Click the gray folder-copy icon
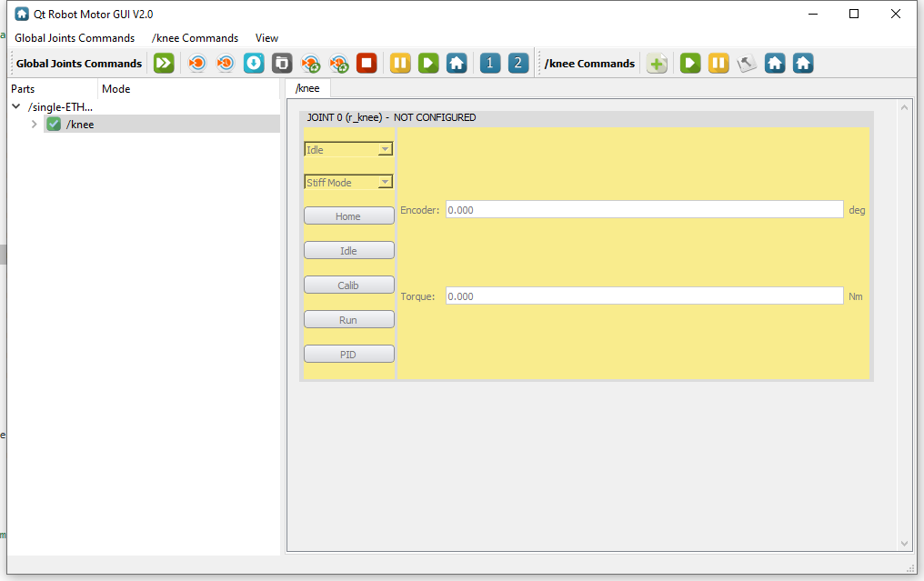 point(282,63)
